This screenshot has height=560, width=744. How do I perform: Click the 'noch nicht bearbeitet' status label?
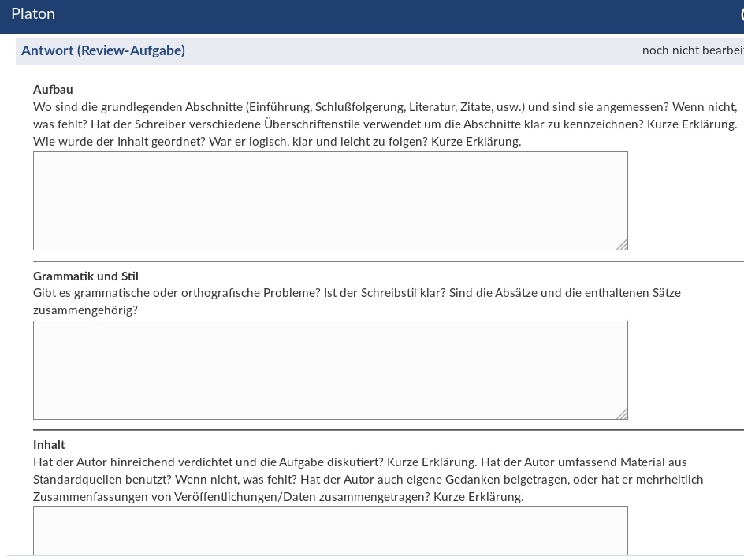point(692,50)
